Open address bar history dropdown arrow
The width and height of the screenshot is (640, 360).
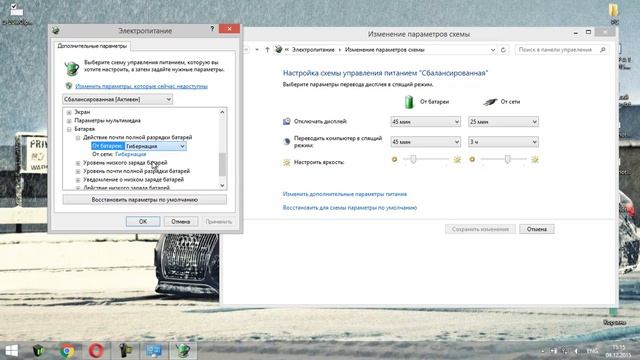493,50
